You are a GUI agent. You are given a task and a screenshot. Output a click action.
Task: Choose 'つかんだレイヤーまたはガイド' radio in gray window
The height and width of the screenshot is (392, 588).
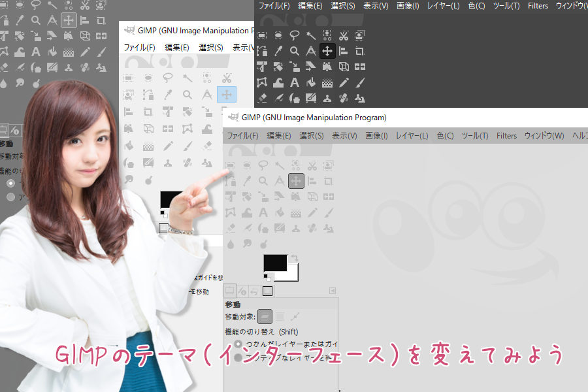click(238, 344)
